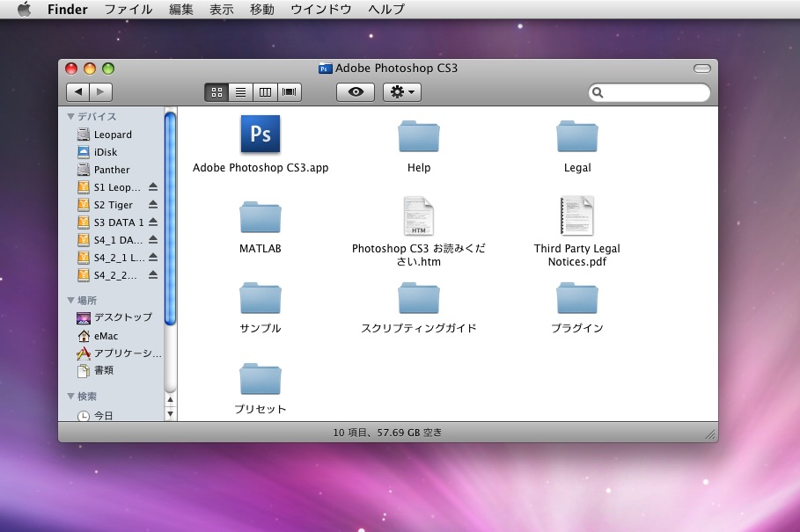Screen dimensions: 800x532
Task: Select the MATLAB folder
Action: click(261, 217)
